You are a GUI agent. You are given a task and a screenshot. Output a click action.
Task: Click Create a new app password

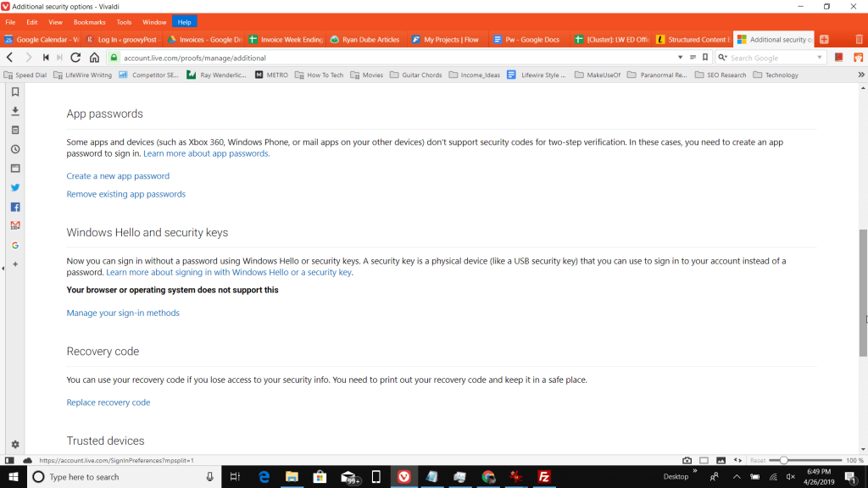tap(118, 176)
